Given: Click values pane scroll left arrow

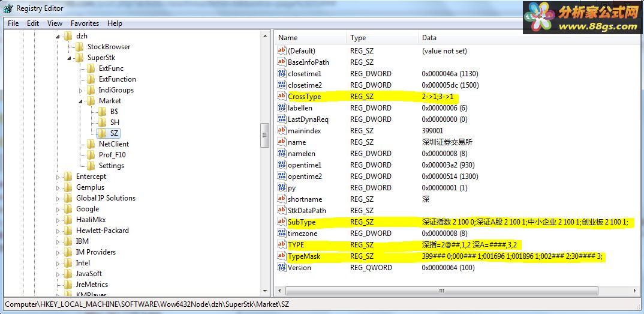Looking at the screenshot, I should (x=279, y=291).
